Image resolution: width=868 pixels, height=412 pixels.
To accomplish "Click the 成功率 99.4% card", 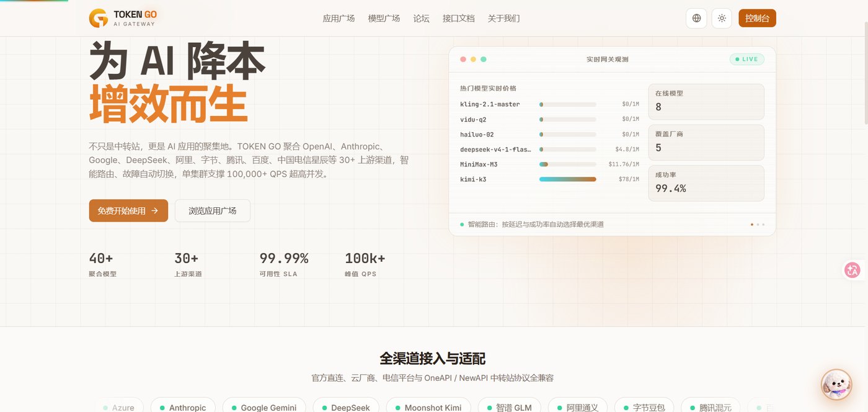I will tap(706, 183).
